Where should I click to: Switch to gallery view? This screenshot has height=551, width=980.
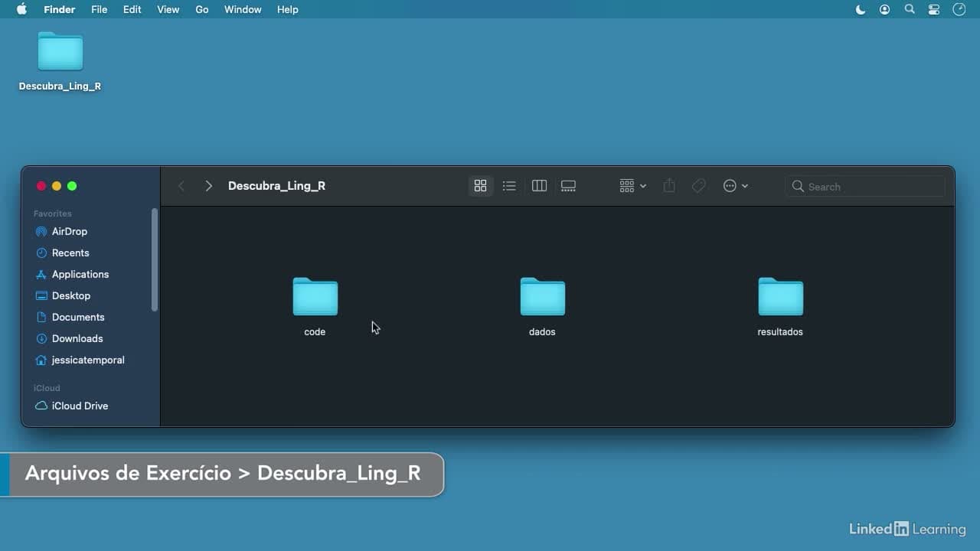[x=568, y=186]
